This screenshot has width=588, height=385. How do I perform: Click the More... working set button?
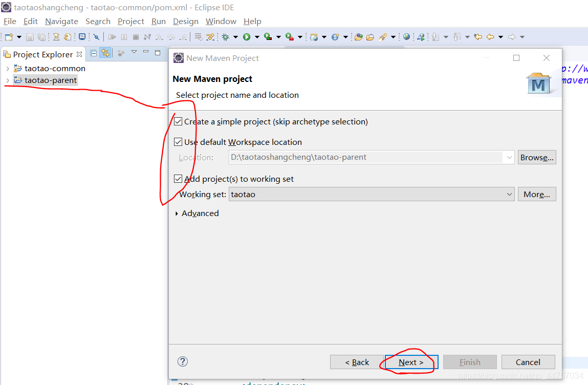(x=537, y=195)
